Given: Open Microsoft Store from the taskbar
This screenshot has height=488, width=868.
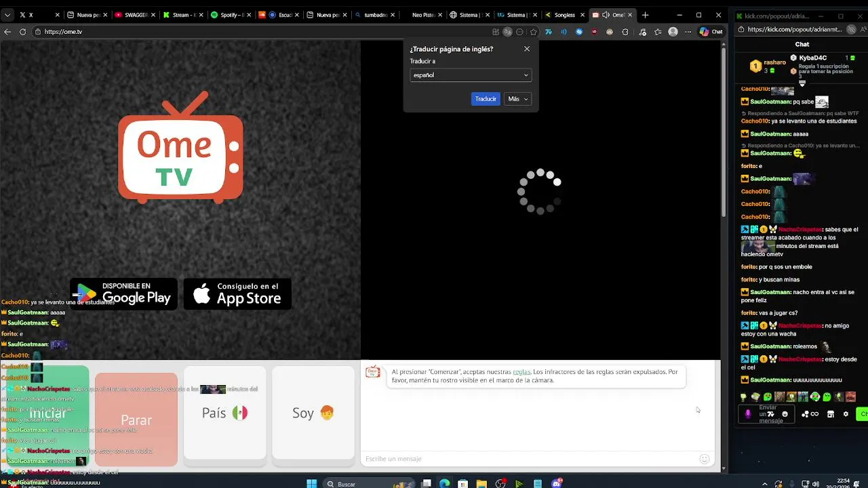Looking at the screenshot, I should pyautogui.click(x=462, y=484).
